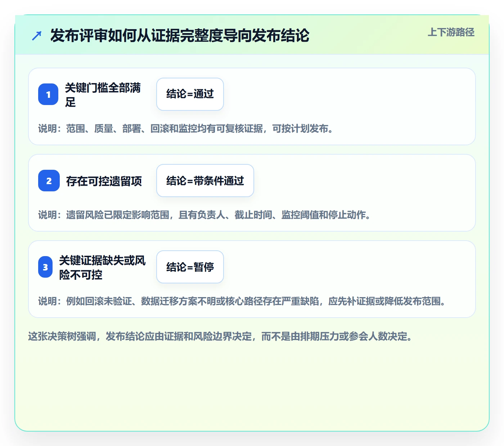
Task: Click the step number 2 badge
Action: pos(49,181)
